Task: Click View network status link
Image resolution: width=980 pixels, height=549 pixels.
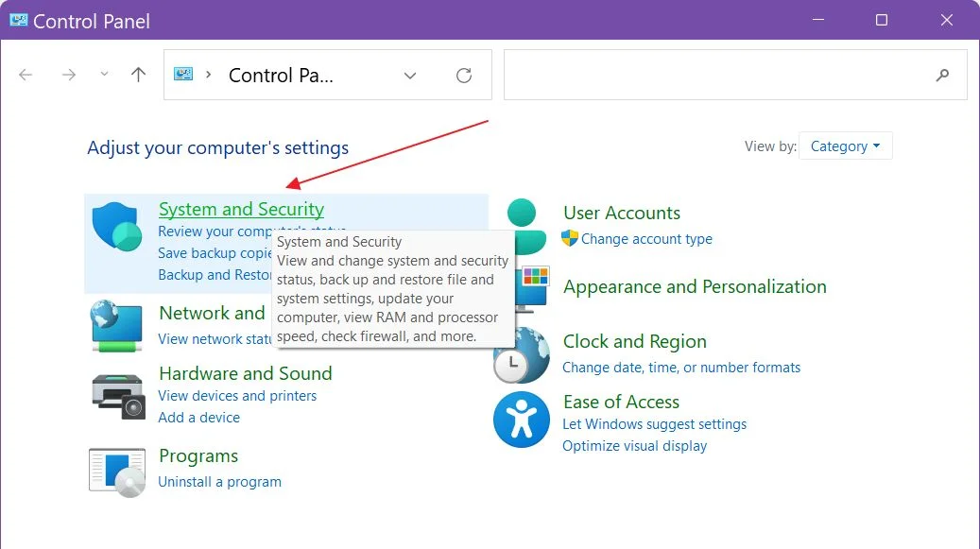Action: click(215, 339)
